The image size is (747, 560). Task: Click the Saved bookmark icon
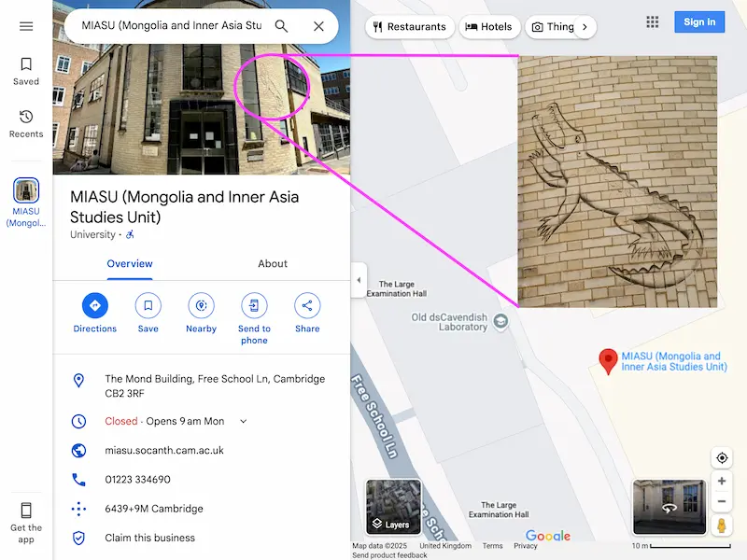26,65
